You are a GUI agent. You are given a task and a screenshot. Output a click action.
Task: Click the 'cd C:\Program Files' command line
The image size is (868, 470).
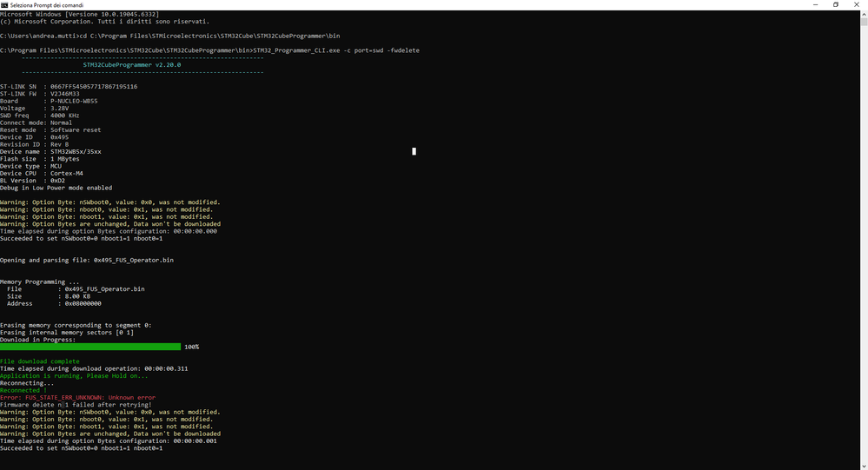coord(170,36)
